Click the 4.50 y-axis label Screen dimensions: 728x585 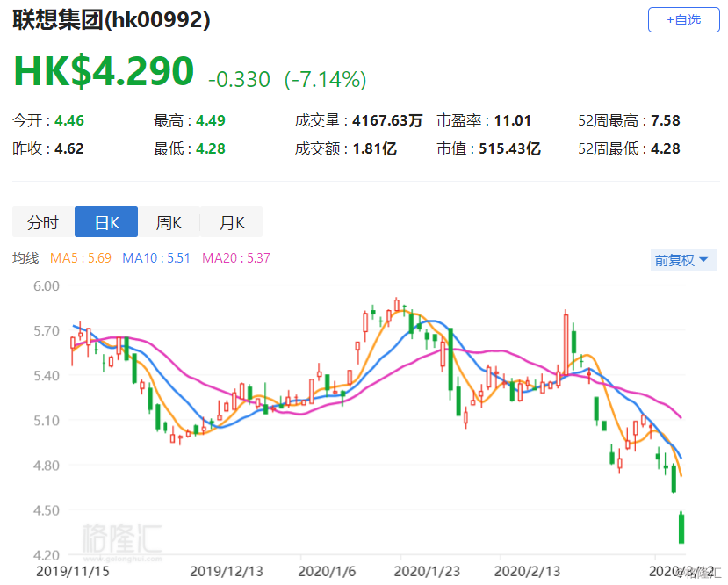[x=47, y=510]
